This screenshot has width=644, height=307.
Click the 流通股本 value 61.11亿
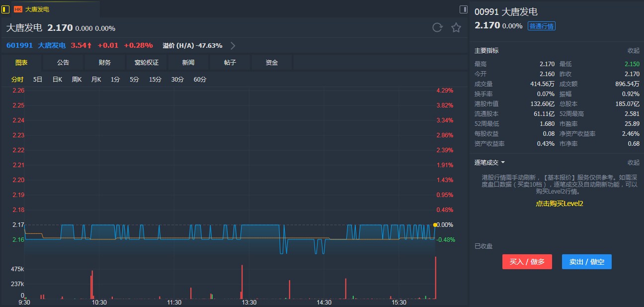coord(544,114)
